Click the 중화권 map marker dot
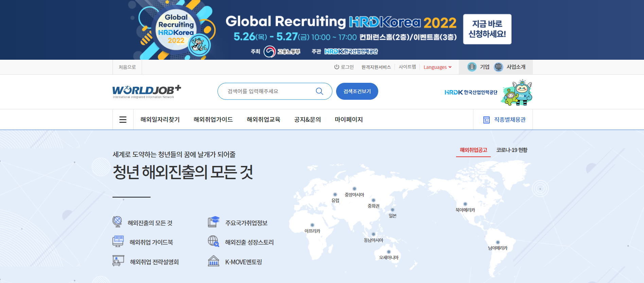The width and height of the screenshot is (644, 283). tap(373, 200)
